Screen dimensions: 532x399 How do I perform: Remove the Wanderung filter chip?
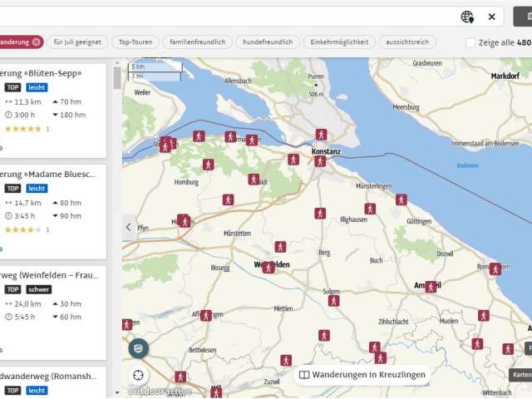[37, 42]
